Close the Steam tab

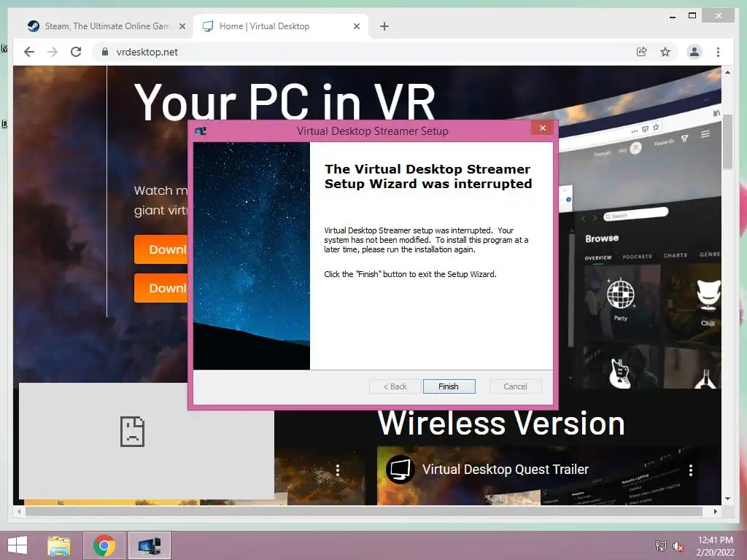click(x=182, y=26)
